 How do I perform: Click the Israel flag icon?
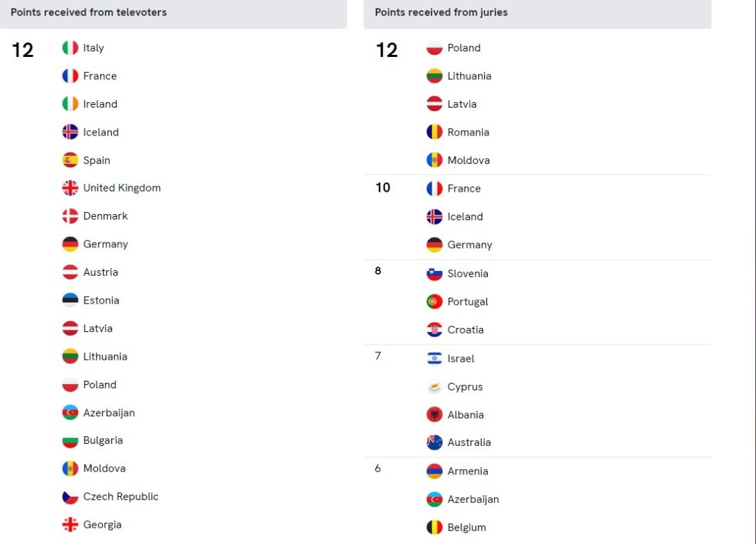[x=434, y=358]
